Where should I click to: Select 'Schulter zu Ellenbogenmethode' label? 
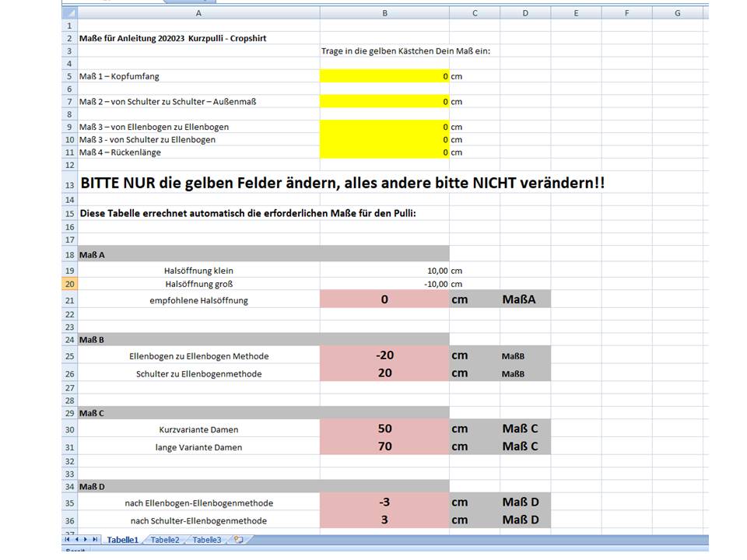pyautogui.click(x=198, y=374)
